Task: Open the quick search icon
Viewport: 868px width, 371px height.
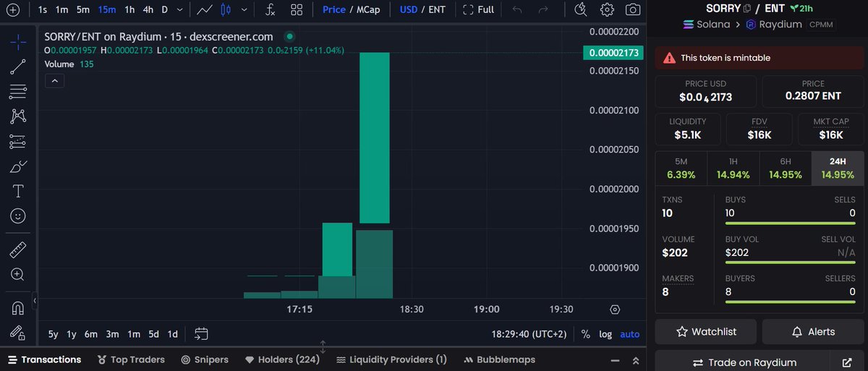Action: (581, 10)
